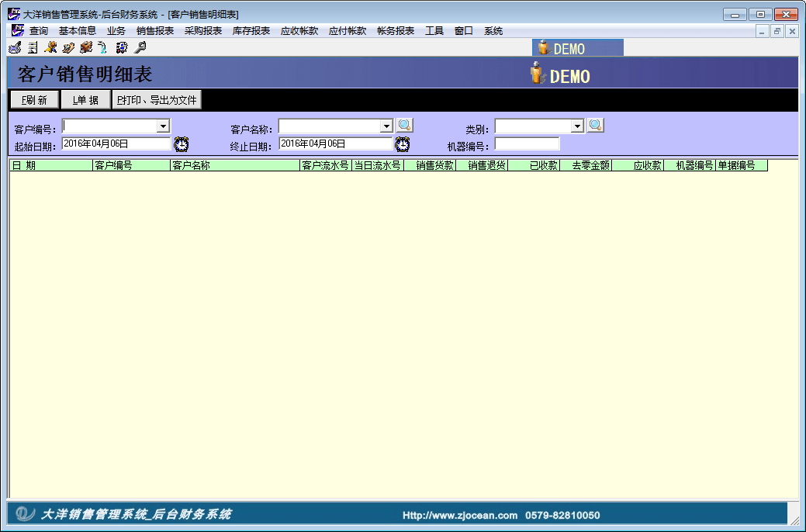Click the list document icon in the toolbar
Image resolution: width=806 pixels, height=532 pixels.
click(x=33, y=47)
